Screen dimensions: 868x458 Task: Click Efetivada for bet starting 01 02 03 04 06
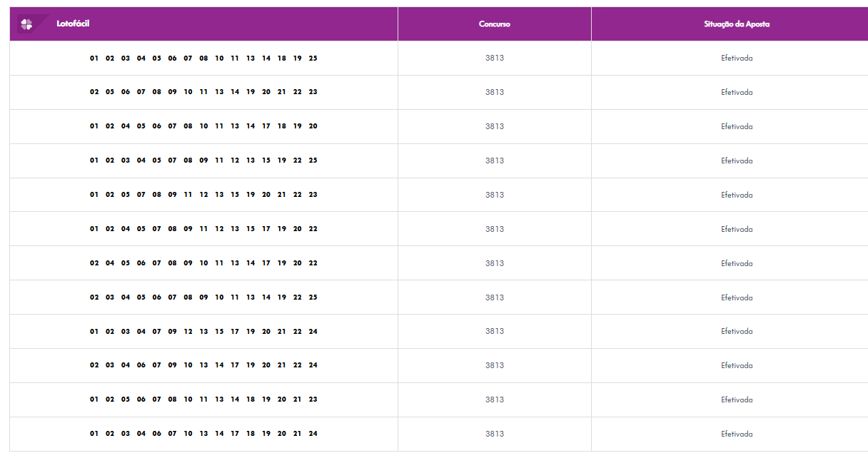tap(737, 434)
